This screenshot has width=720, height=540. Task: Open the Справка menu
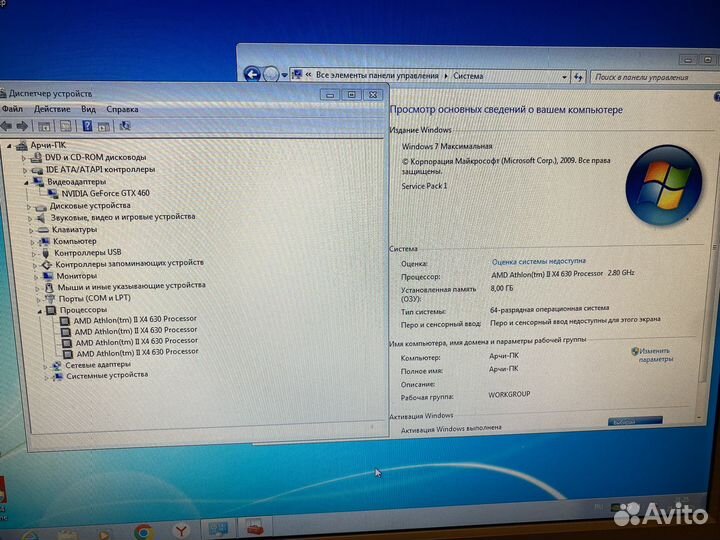(122, 109)
